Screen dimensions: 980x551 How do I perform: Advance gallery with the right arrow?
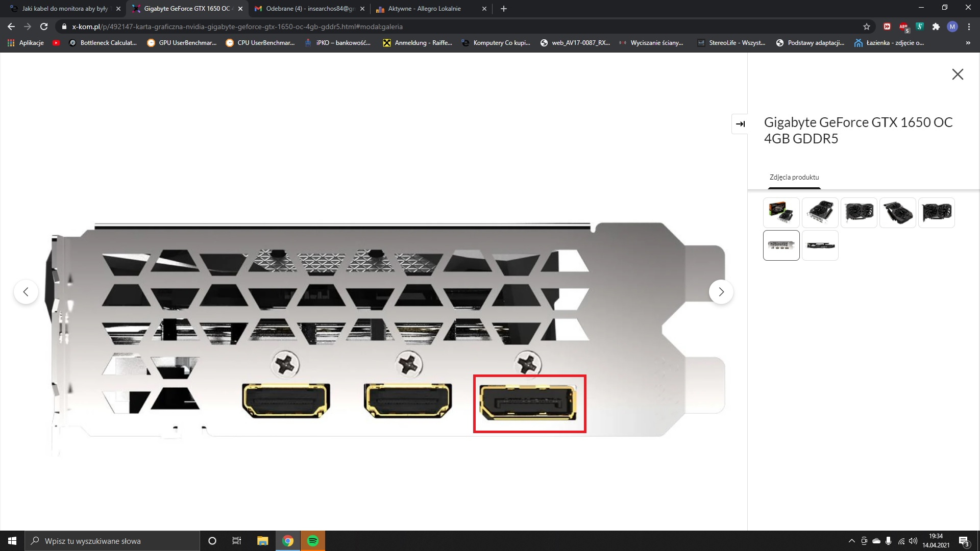(721, 291)
